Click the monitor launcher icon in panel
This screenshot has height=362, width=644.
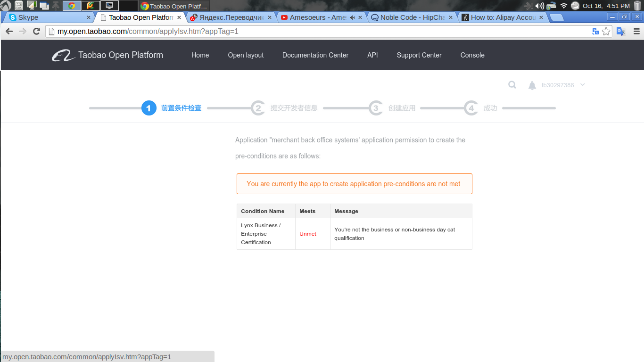[x=32, y=6]
